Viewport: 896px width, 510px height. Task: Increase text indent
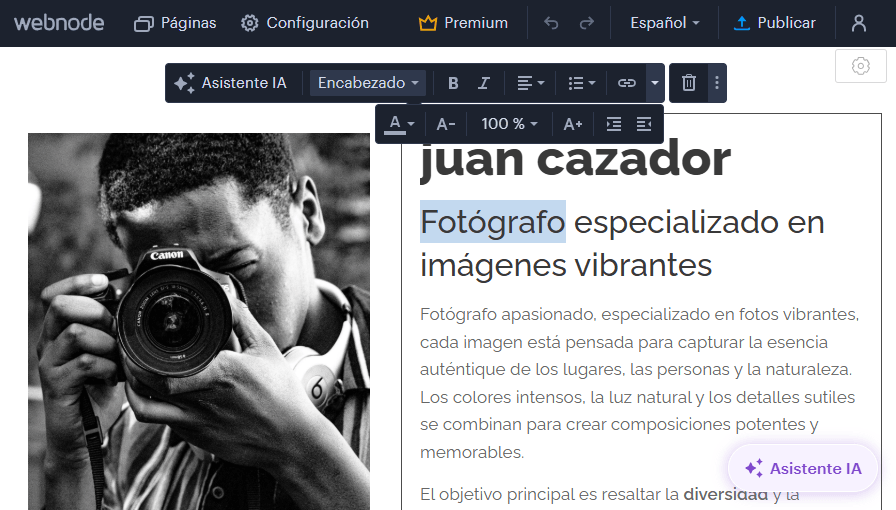click(614, 123)
